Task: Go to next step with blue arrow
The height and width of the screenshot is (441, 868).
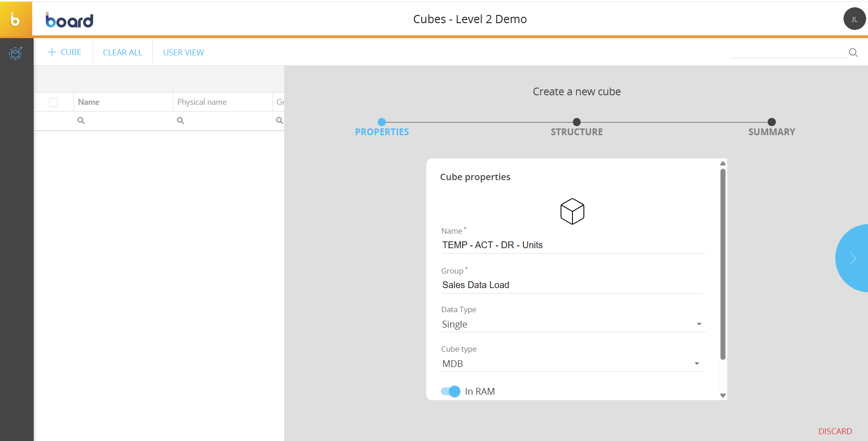Action: point(852,258)
